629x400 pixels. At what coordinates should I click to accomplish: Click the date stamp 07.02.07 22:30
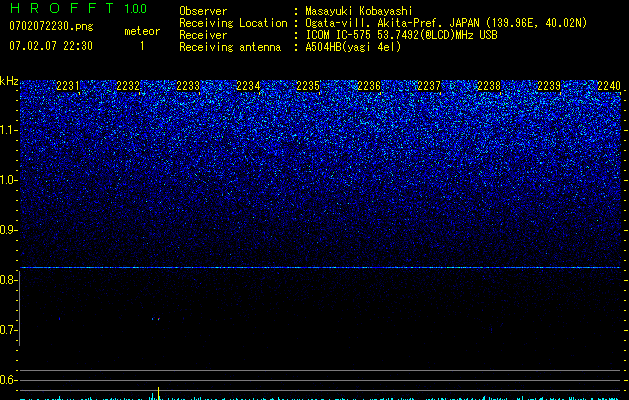(x=51, y=46)
